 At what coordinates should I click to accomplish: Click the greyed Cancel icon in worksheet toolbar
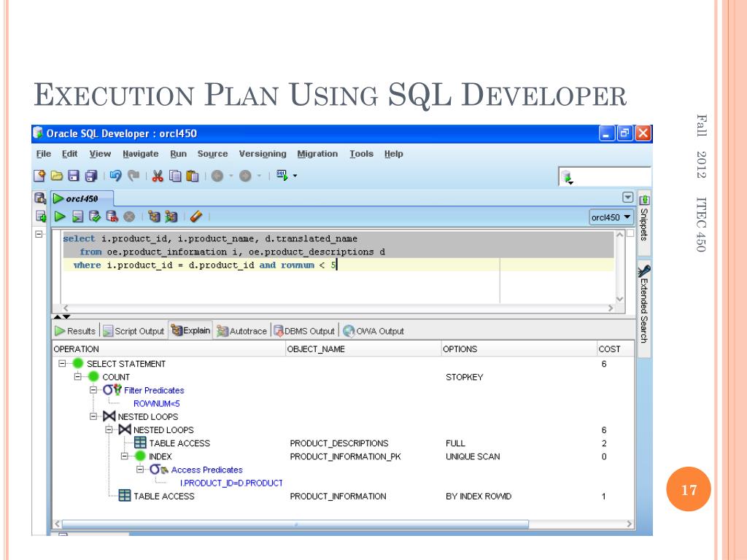pos(129,217)
